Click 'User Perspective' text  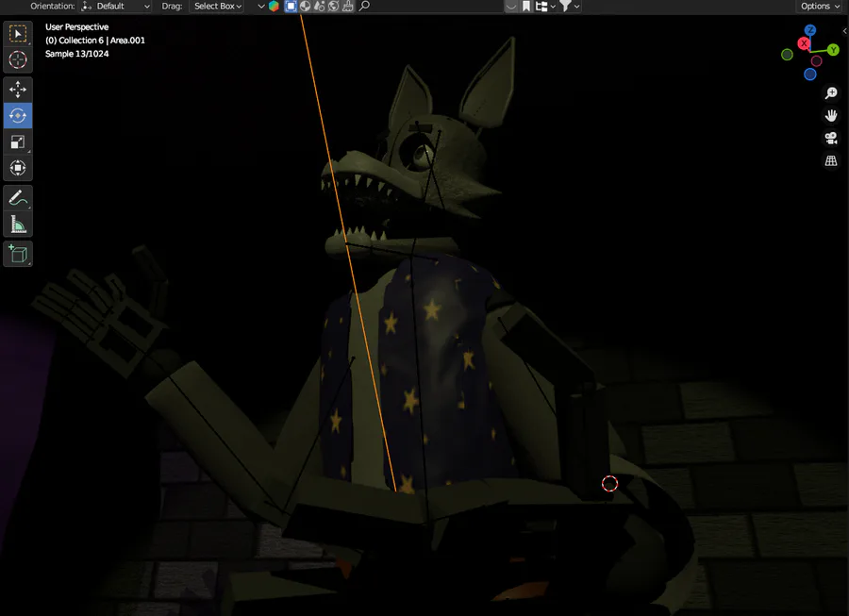pos(77,27)
